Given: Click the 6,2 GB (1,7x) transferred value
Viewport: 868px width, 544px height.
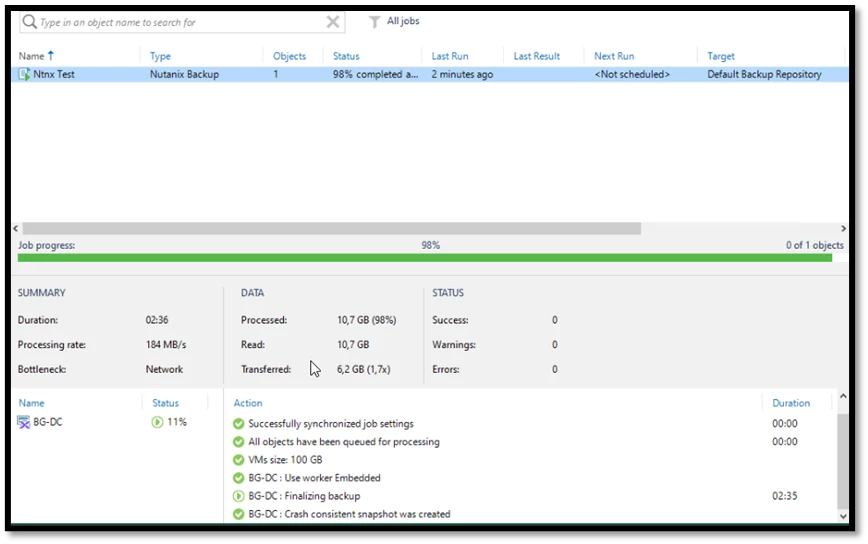Looking at the screenshot, I should [x=364, y=370].
